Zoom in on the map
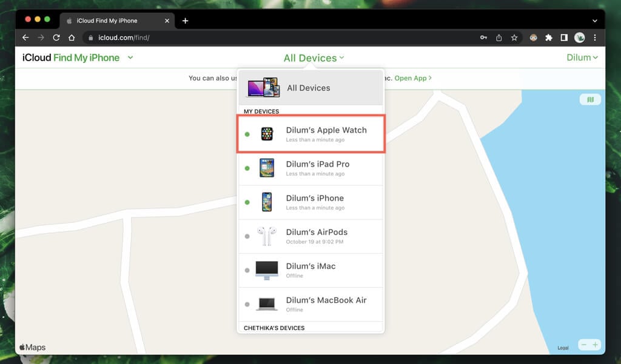621x364 pixels. [x=595, y=345]
